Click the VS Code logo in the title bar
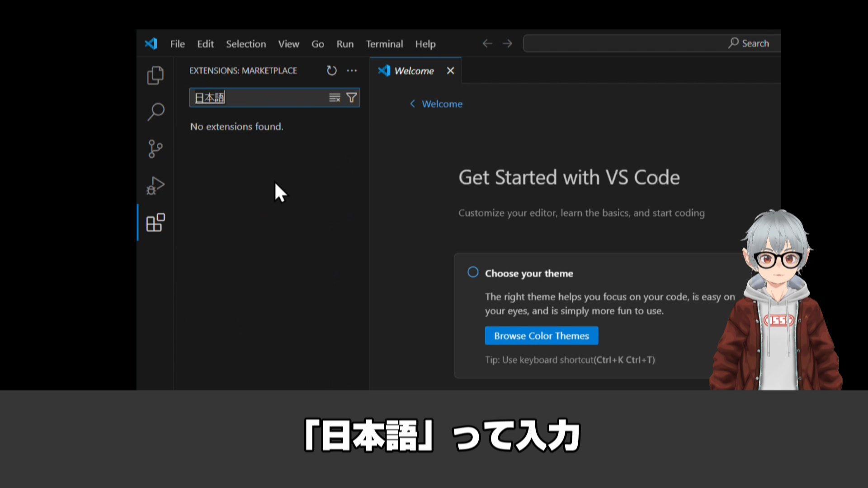Image resolution: width=868 pixels, height=488 pixels. coord(151,43)
